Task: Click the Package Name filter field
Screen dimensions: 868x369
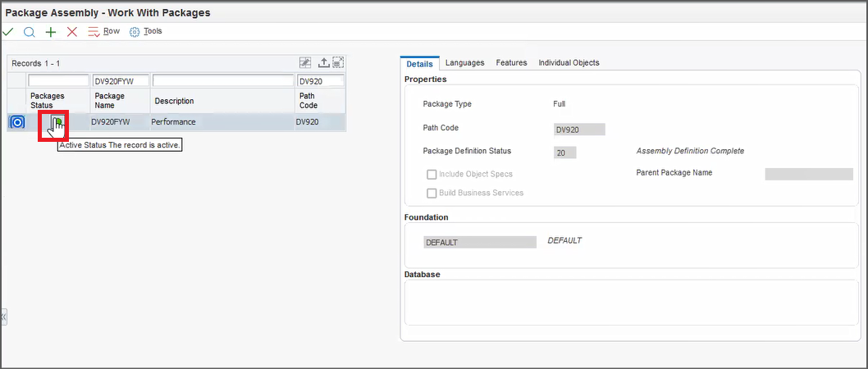Action: click(x=121, y=81)
